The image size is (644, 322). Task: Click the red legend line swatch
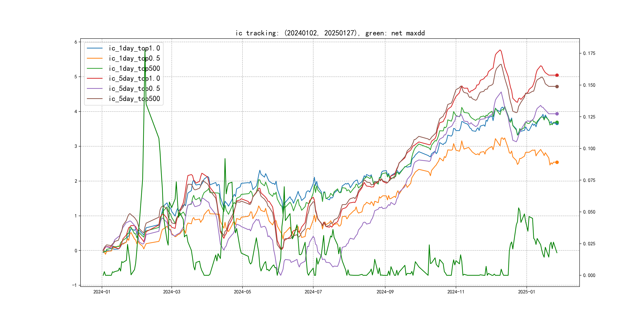point(94,79)
